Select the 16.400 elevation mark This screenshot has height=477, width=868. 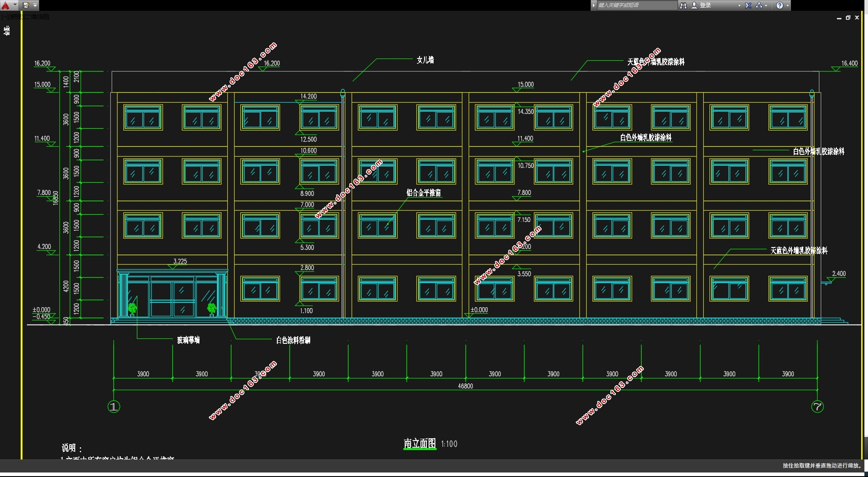point(850,63)
